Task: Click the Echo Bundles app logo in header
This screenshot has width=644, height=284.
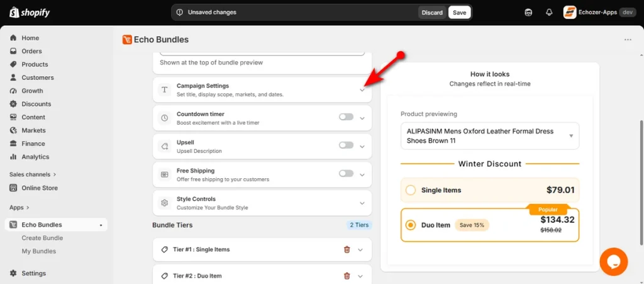Action: pos(127,40)
